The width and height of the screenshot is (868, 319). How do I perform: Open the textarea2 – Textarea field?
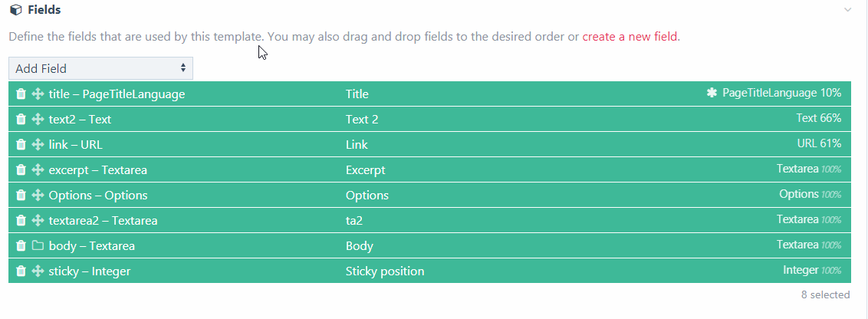(x=103, y=221)
